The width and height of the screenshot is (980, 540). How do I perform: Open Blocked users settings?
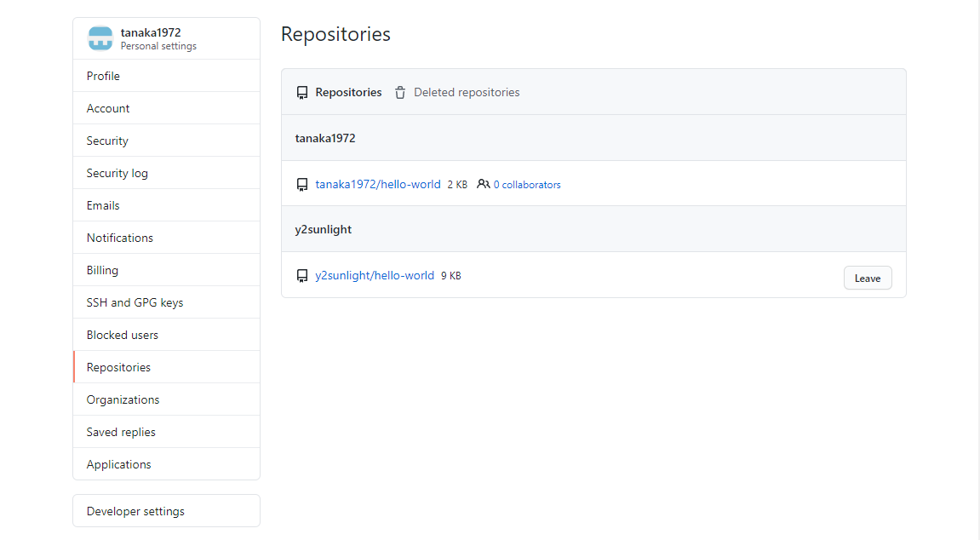click(122, 335)
